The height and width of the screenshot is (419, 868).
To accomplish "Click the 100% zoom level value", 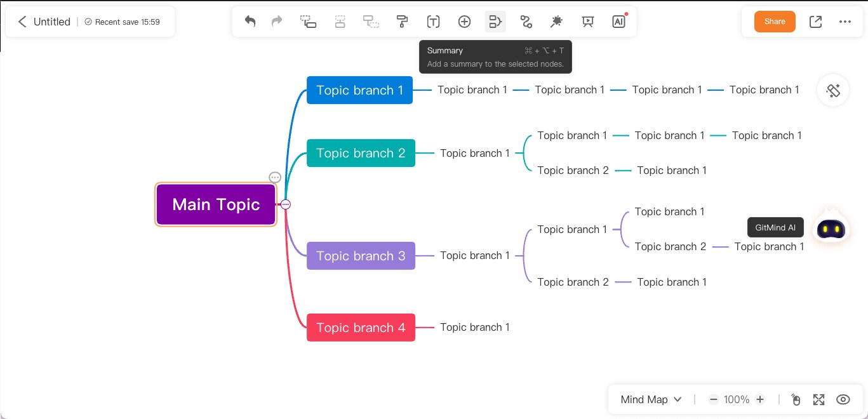I will (x=737, y=399).
